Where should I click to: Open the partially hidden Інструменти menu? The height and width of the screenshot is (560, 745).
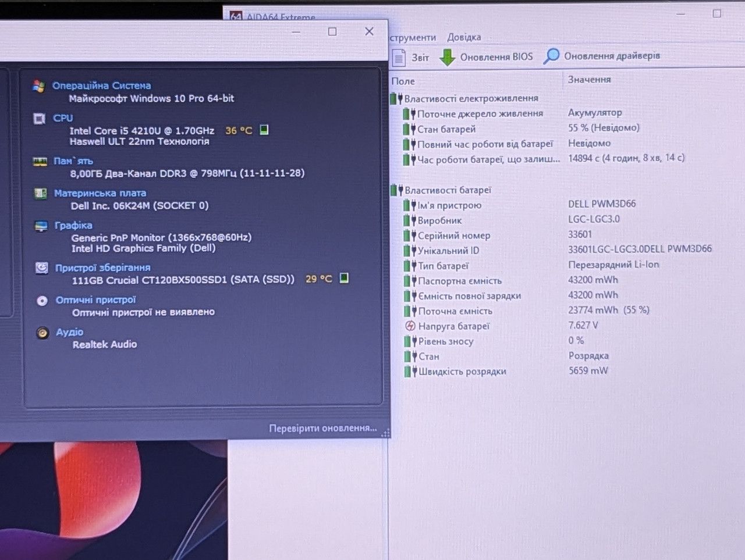pos(413,38)
